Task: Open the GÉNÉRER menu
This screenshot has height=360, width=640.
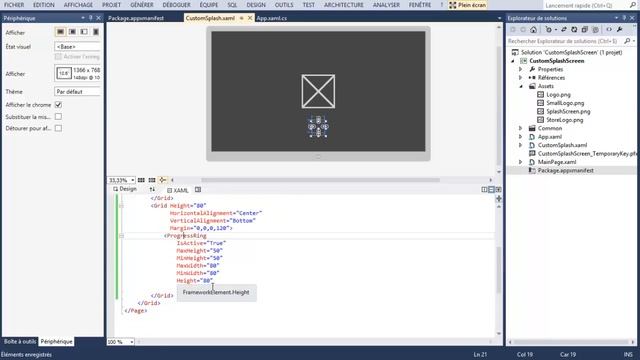Action: tap(142, 5)
